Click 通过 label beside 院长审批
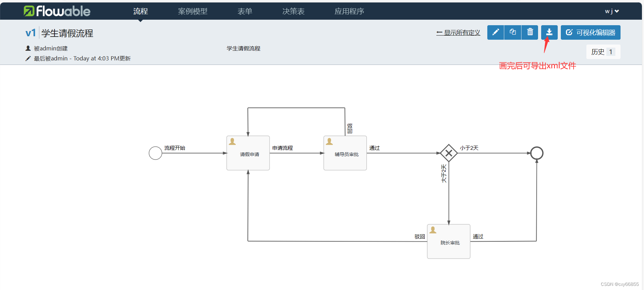 (x=478, y=236)
